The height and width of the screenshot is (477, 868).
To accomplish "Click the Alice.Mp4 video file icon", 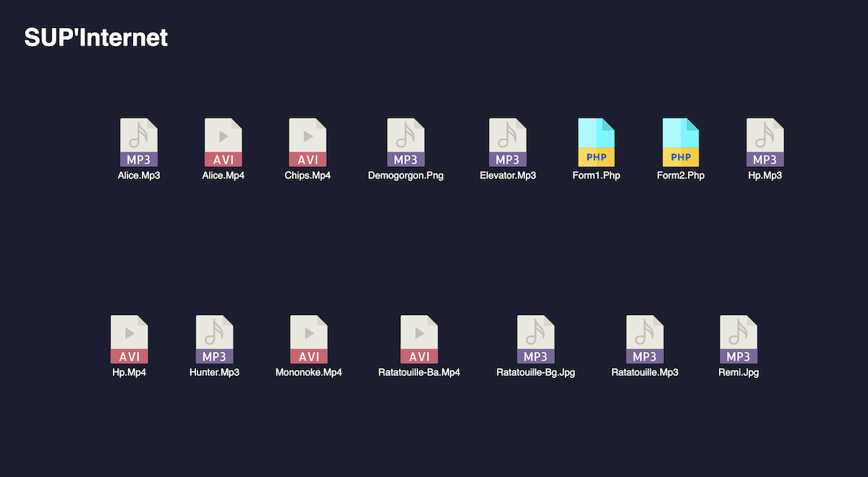I will pos(224,142).
